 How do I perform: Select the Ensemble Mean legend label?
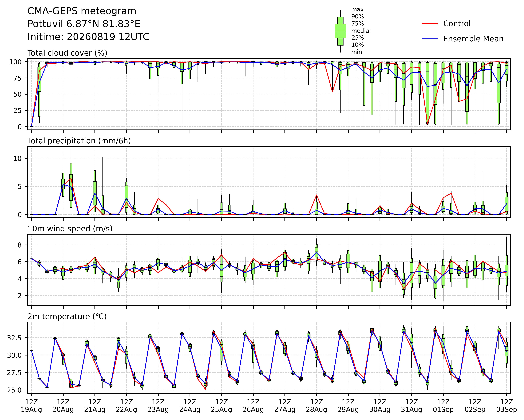473,39
